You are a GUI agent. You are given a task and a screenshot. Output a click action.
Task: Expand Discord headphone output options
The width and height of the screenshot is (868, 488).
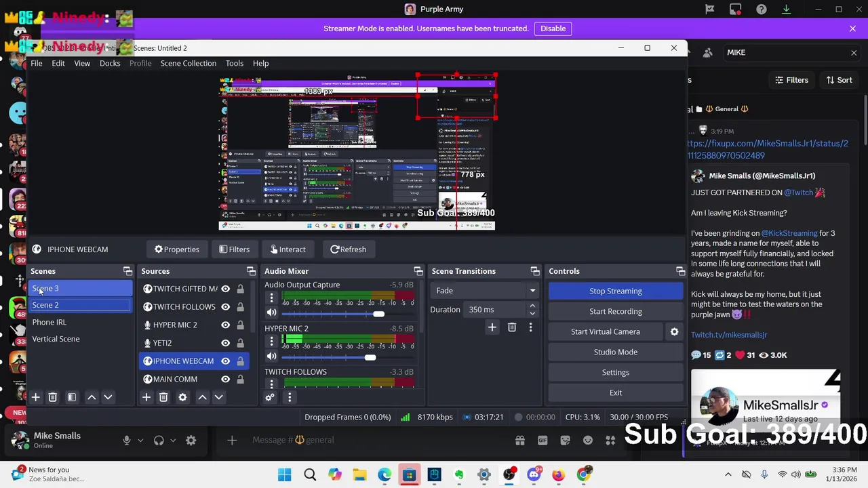tap(173, 441)
